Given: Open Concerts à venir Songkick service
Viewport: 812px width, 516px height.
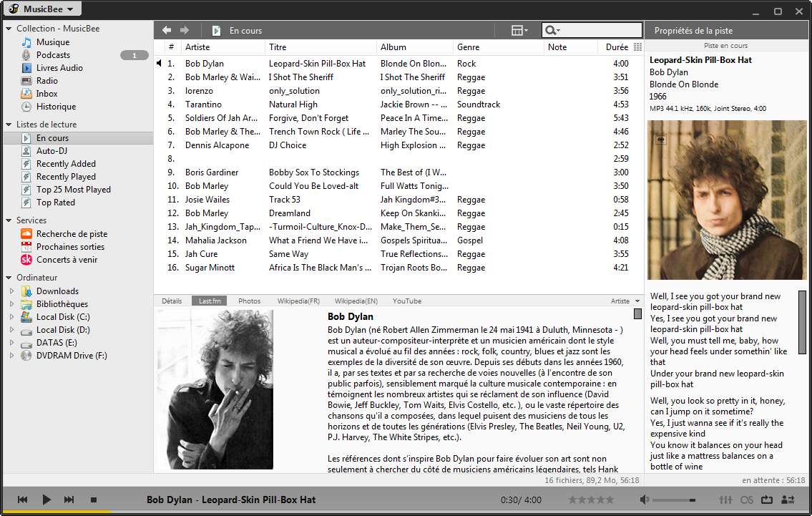Looking at the screenshot, I should (67, 260).
